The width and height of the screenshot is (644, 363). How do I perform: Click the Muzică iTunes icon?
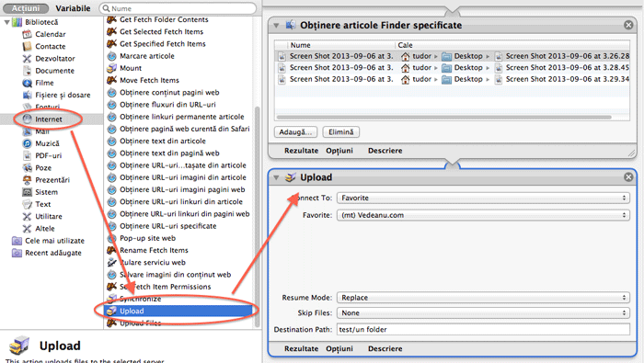[x=27, y=143]
